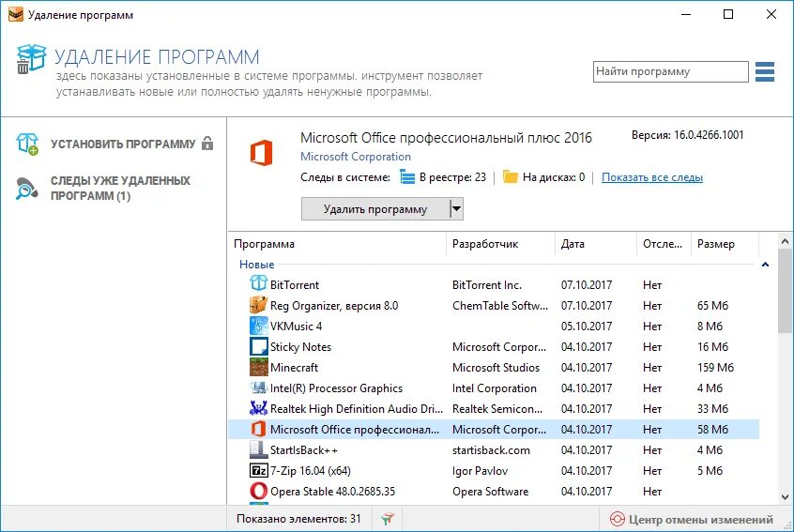Click the Reg Organizer icon
This screenshot has width=794, height=532.
258,305
